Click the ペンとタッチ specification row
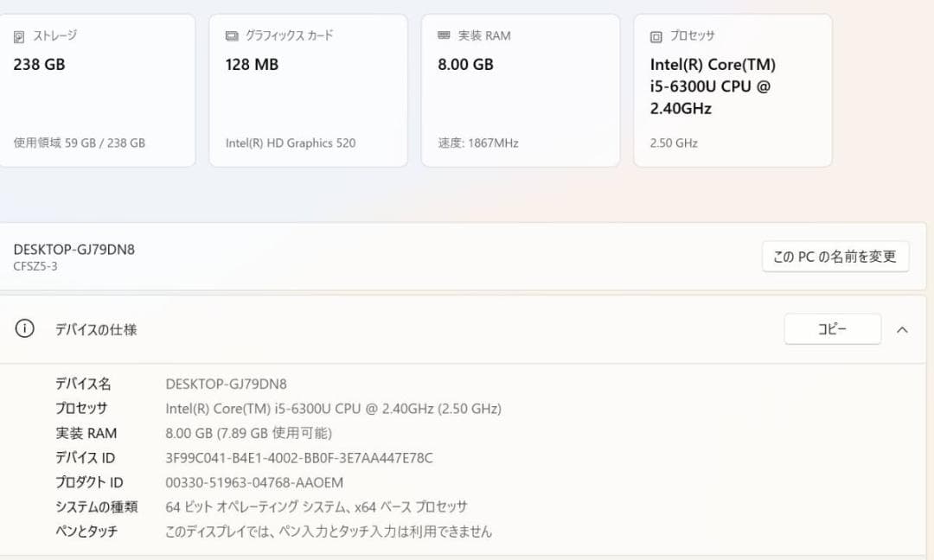This screenshot has width=934, height=560. [x=259, y=532]
